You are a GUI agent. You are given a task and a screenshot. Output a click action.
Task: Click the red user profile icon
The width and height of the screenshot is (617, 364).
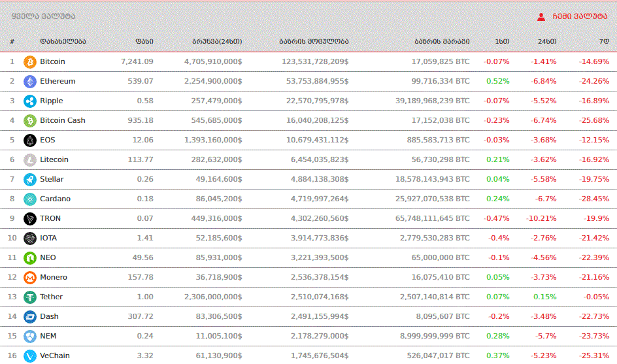pyautogui.click(x=541, y=16)
